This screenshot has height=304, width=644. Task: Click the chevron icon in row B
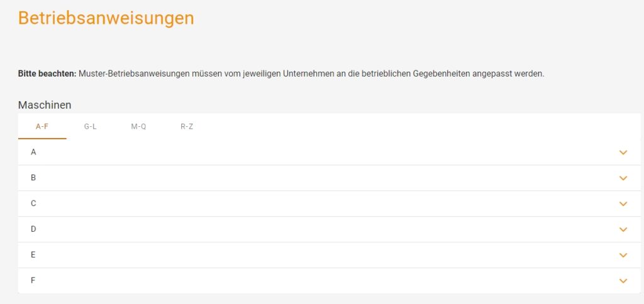pos(623,178)
